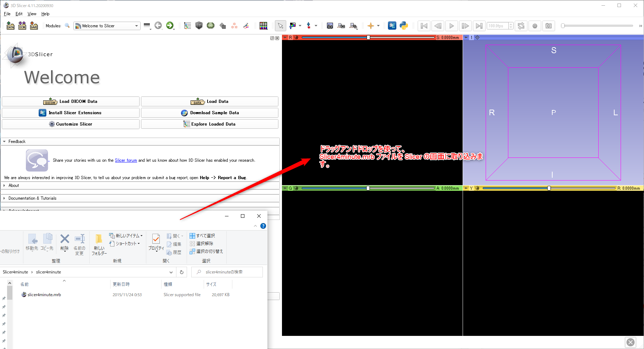644x349 pixels.
Task: Click Customize Slicer button
Action: point(70,124)
